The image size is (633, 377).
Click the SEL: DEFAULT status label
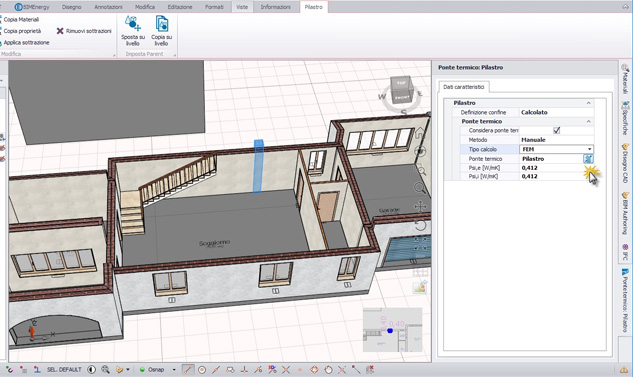coord(64,369)
